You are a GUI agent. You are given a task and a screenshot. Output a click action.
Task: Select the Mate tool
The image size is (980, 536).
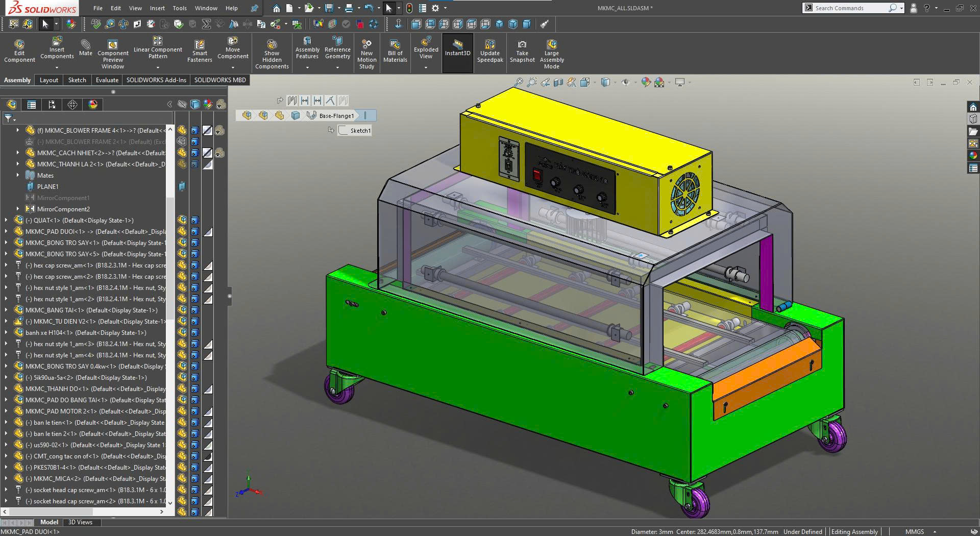(85, 48)
